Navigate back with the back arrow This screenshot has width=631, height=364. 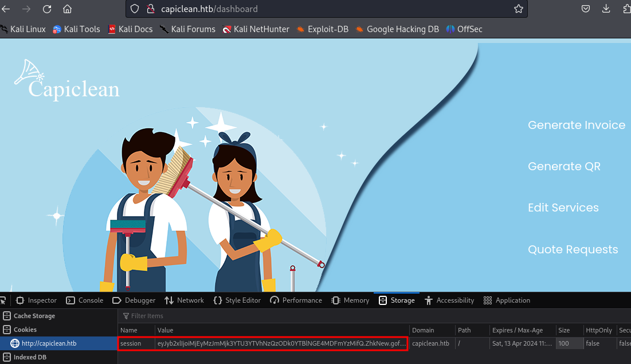(6, 9)
